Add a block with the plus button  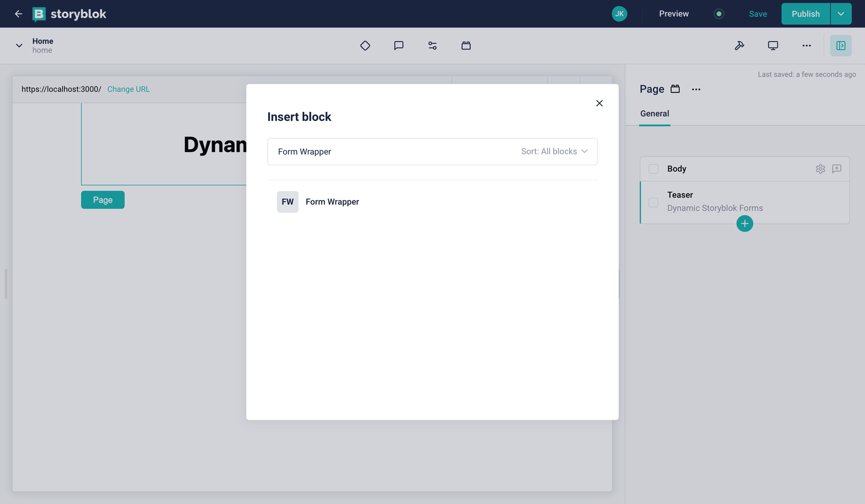point(744,224)
